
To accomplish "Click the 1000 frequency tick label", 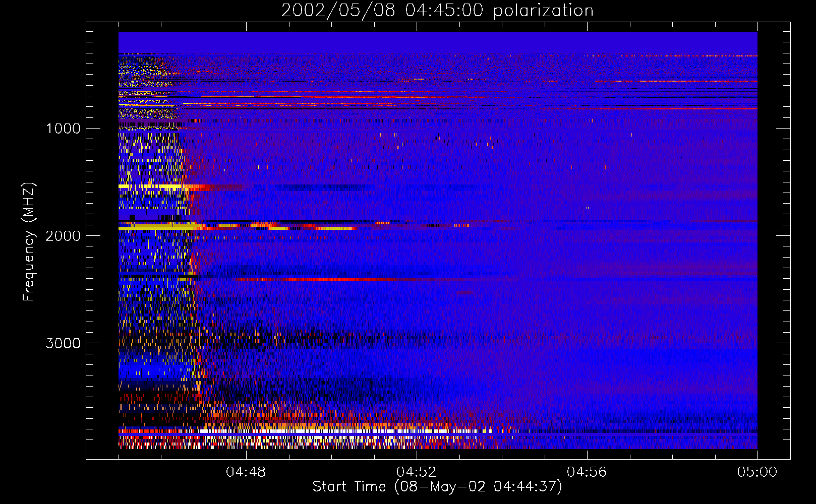I will click(63, 129).
